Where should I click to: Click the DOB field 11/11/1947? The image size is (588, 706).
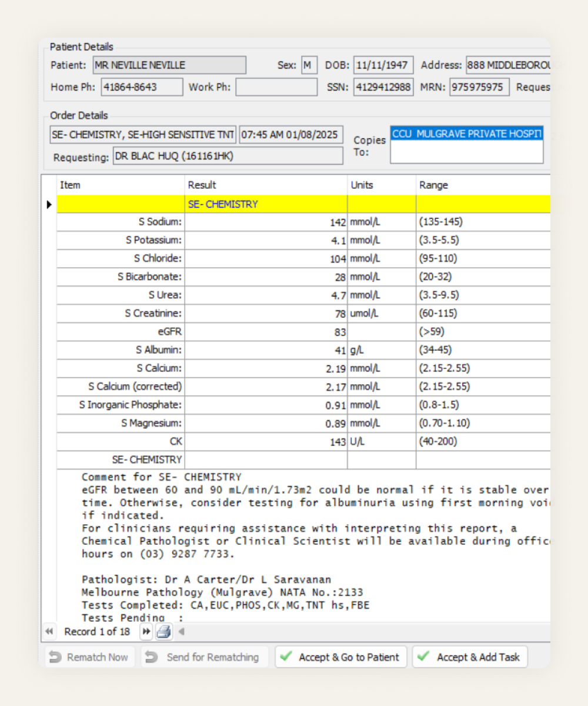[383, 65]
